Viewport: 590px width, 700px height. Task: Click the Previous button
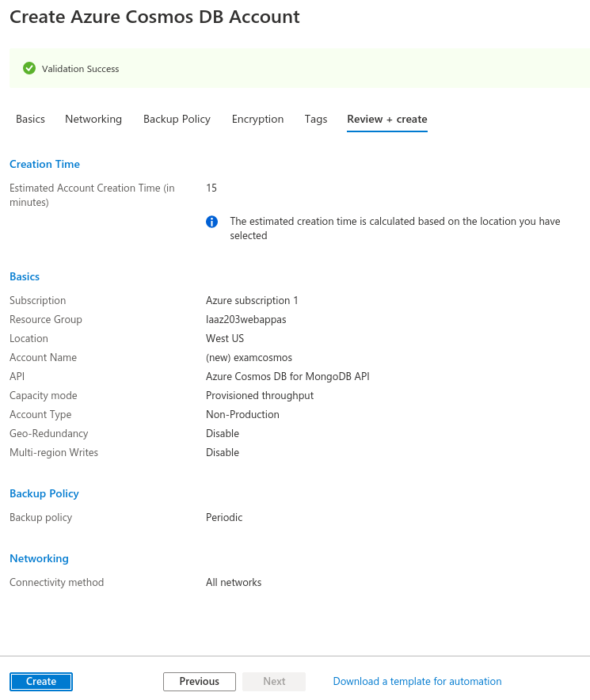coord(199,681)
